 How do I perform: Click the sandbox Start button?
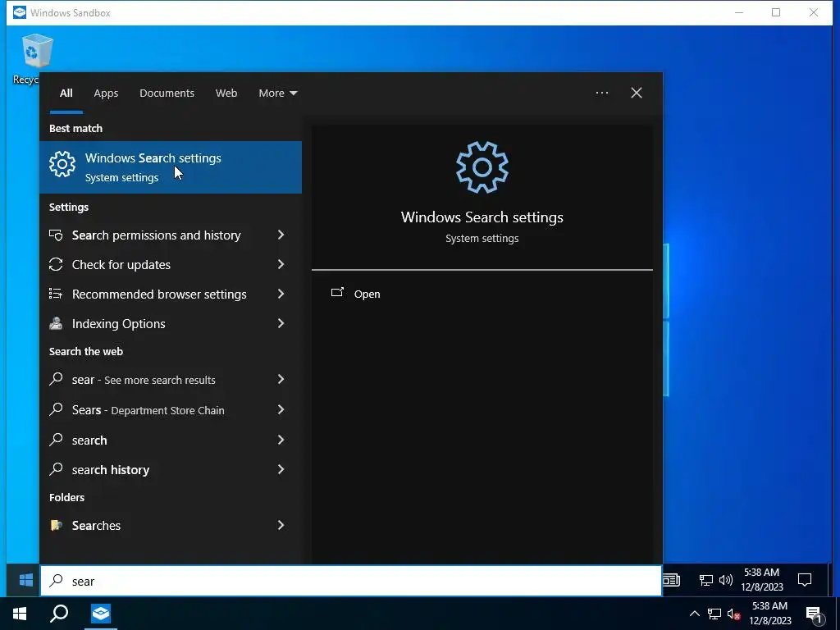click(25, 580)
